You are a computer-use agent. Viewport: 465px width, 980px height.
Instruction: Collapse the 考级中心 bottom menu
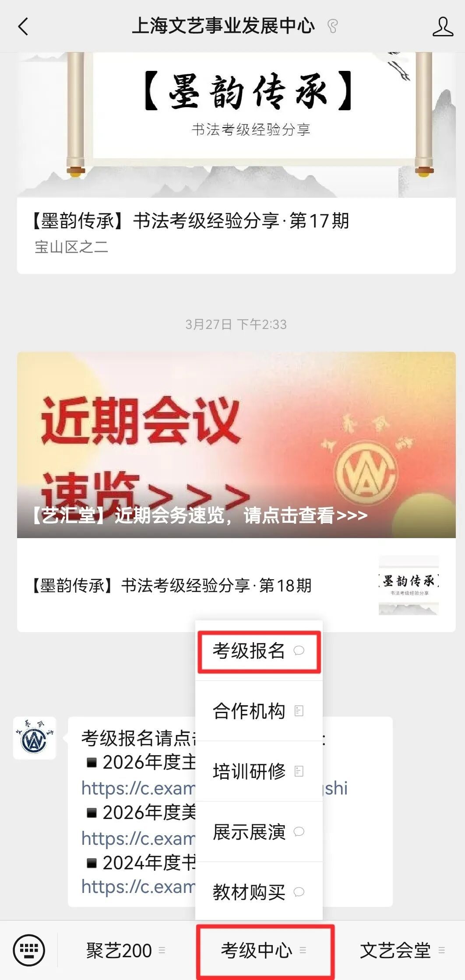pos(265,950)
